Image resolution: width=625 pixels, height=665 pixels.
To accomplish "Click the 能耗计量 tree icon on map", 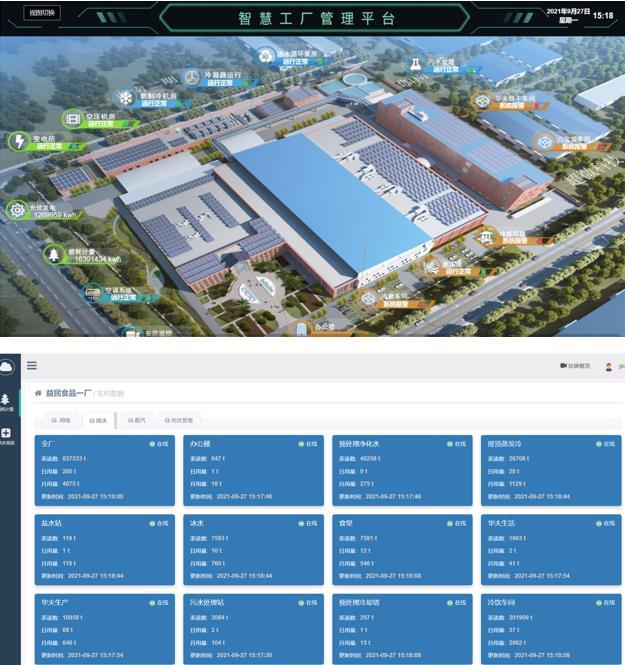I will (52, 256).
